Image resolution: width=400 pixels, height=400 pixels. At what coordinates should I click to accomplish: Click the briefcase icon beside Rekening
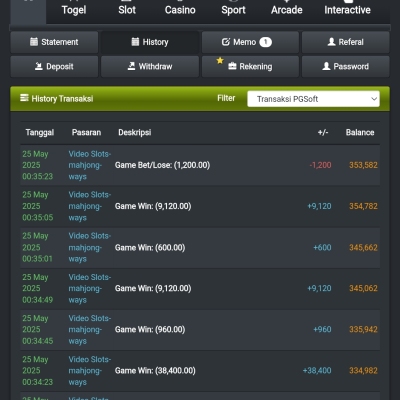click(232, 66)
